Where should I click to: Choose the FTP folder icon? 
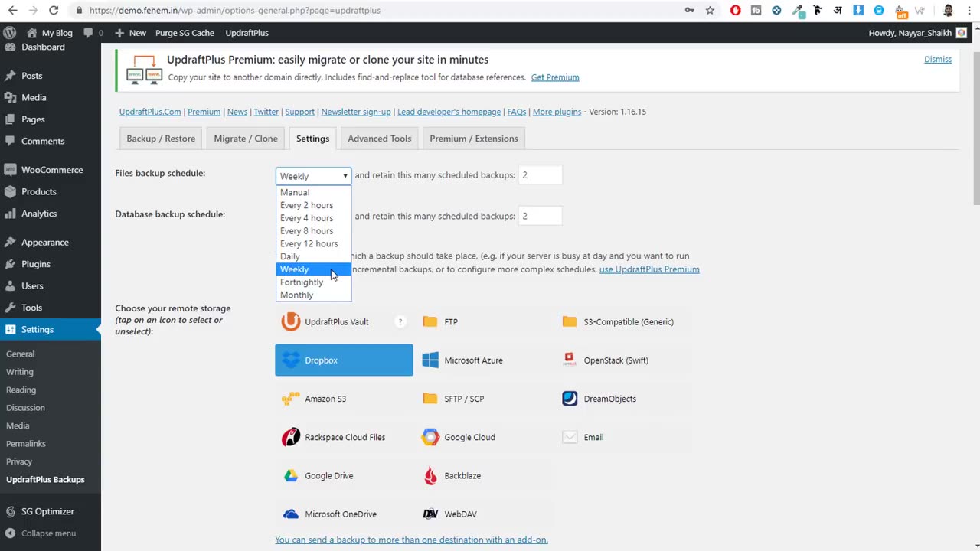(x=430, y=321)
